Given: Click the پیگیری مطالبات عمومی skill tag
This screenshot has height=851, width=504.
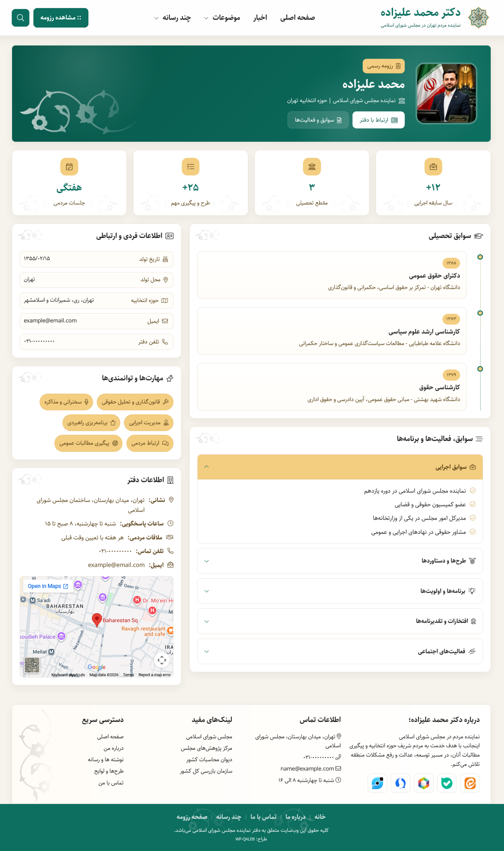Looking at the screenshot, I should click(88, 443).
